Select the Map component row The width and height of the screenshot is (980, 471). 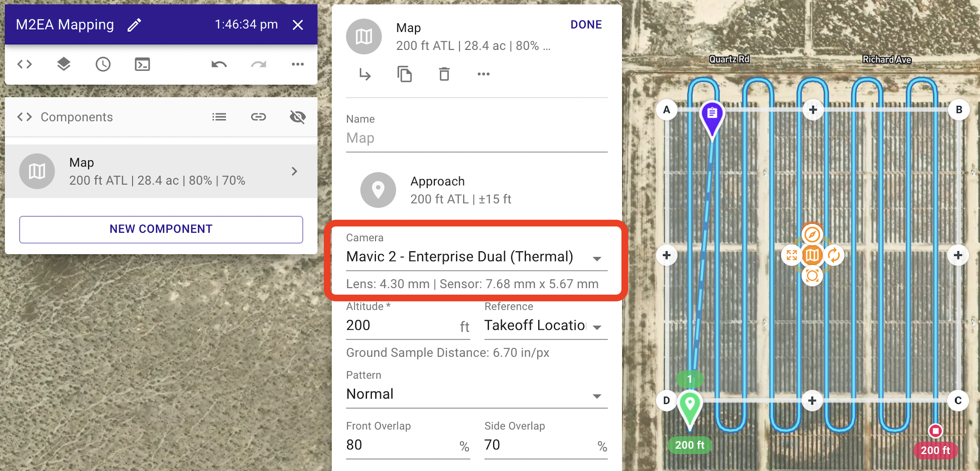161,171
